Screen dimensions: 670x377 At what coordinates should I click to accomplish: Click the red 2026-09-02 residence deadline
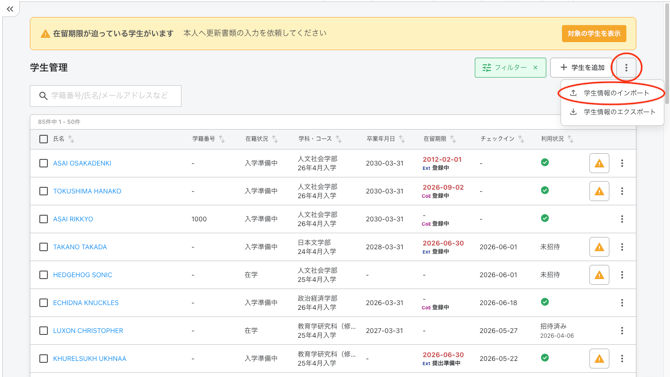point(443,187)
